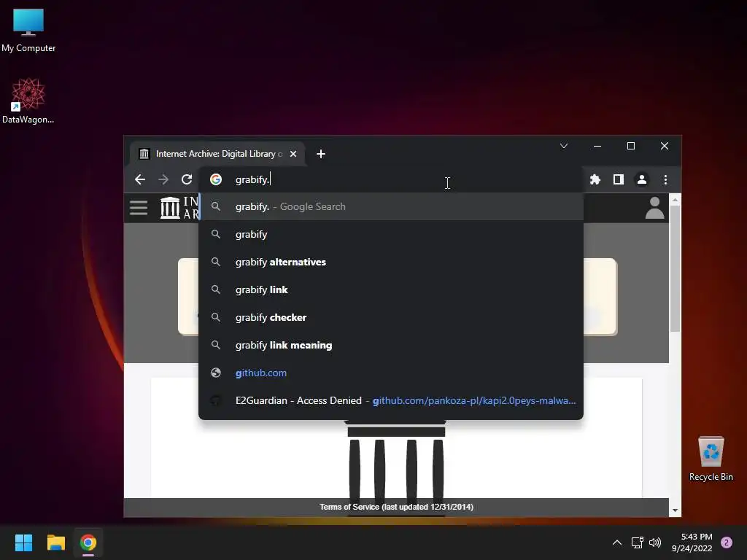The image size is (747, 560).
Task: Choose the 'grabify alternatives' suggestion
Action: click(x=391, y=262)
